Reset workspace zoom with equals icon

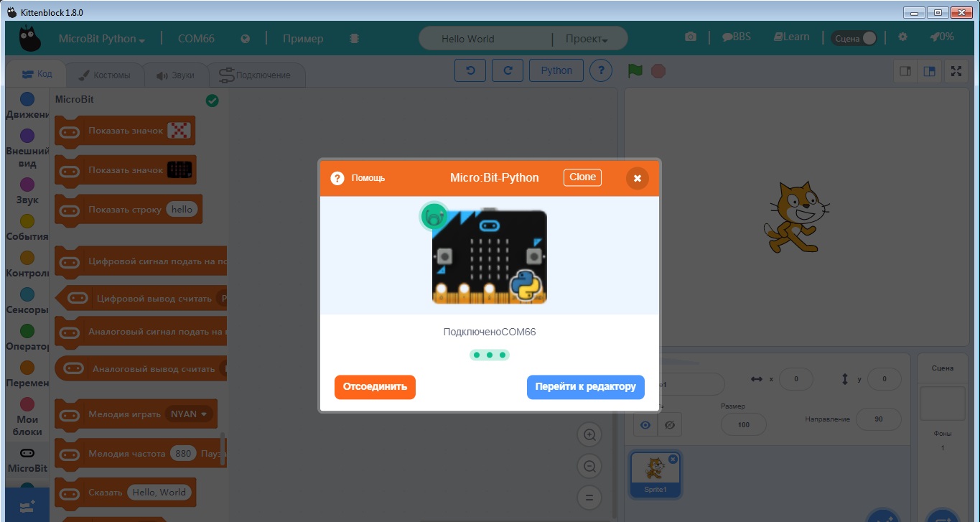tap(589, 497)
